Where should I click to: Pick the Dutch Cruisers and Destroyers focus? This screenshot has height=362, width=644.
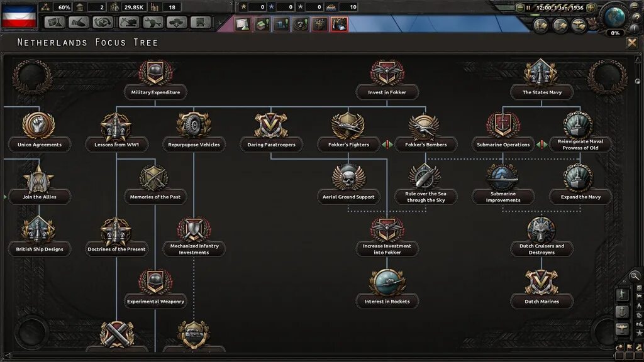pos(541,236)
